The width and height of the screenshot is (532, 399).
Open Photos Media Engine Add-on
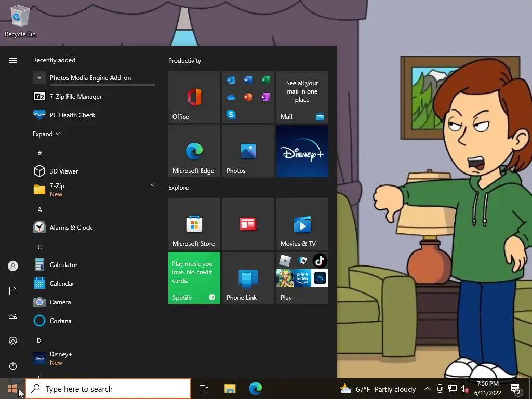(x=94, y=78)
